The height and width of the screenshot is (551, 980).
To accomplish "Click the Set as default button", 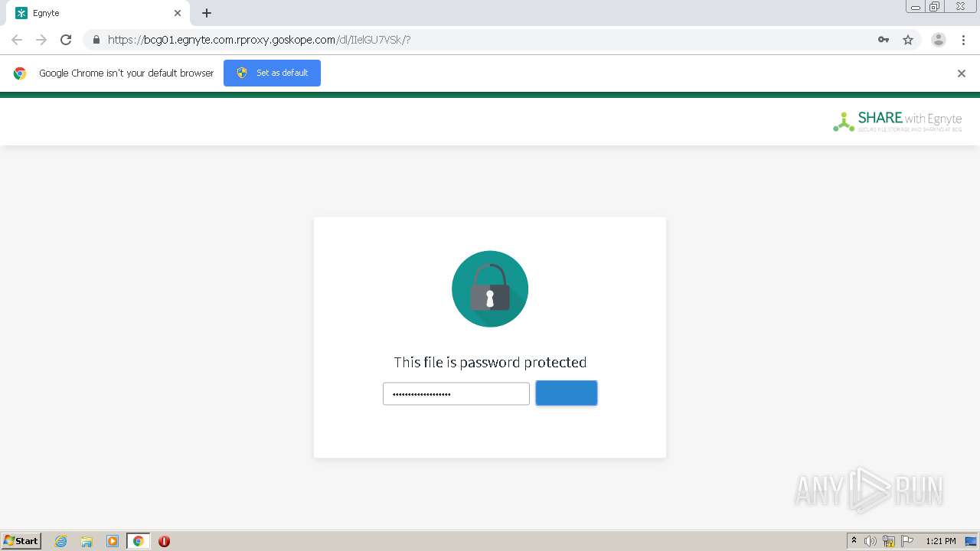I will pos(272,73).
